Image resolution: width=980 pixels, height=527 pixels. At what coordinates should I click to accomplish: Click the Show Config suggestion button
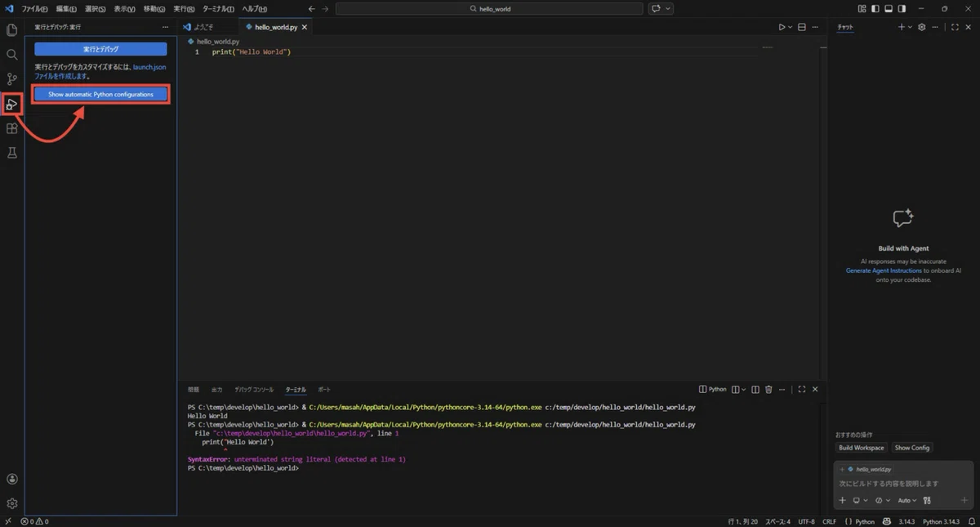911,448
